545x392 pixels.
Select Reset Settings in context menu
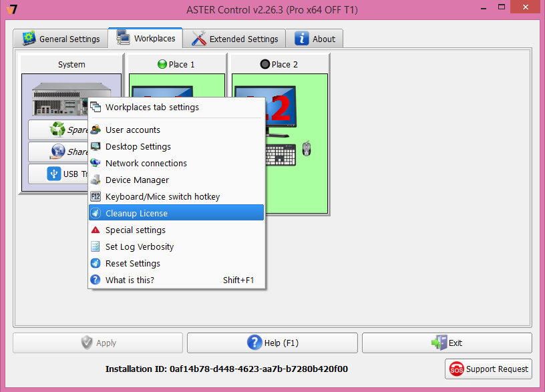point(176,263)
